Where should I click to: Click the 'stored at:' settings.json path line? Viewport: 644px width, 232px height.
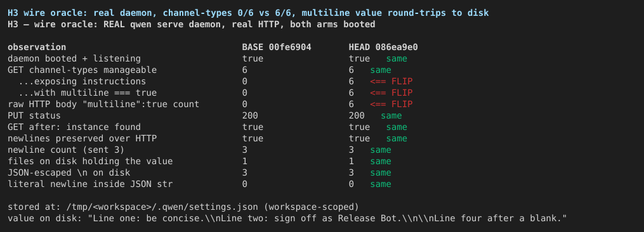click(x=183, y=207)
